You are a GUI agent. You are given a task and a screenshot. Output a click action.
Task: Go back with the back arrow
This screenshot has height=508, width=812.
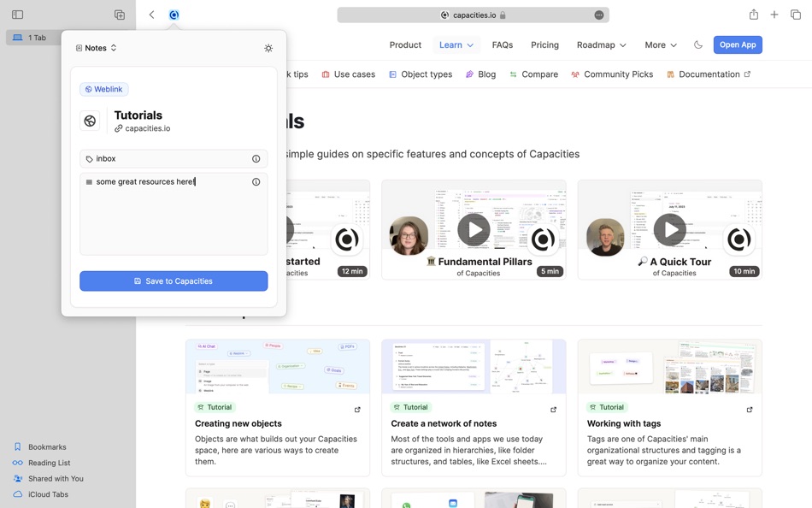coord(152,15)
